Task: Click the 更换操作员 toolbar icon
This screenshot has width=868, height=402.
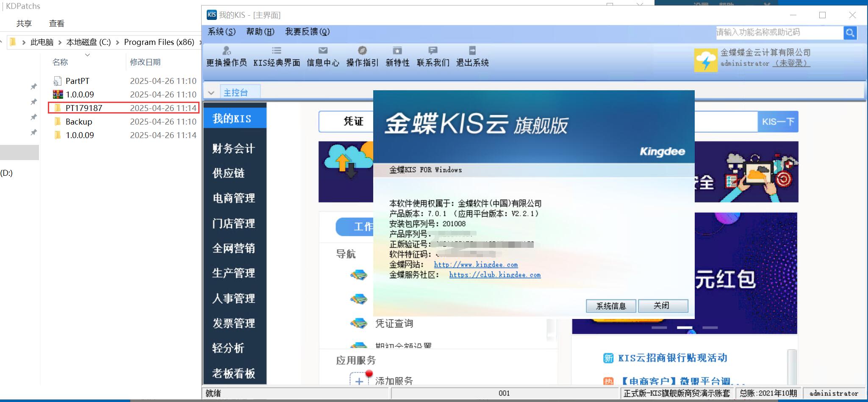Action: pos(226,51)
